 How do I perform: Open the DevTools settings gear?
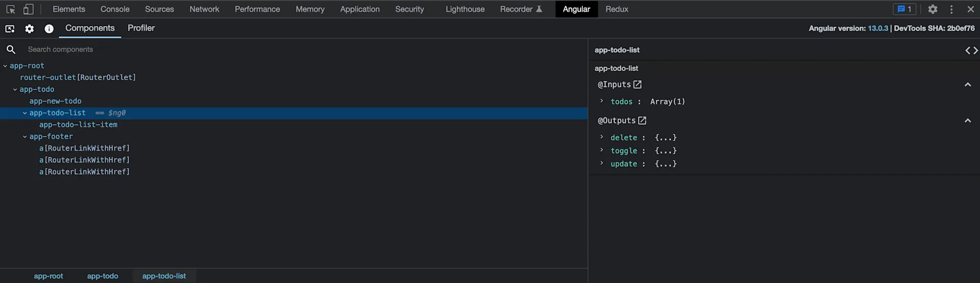933,9
